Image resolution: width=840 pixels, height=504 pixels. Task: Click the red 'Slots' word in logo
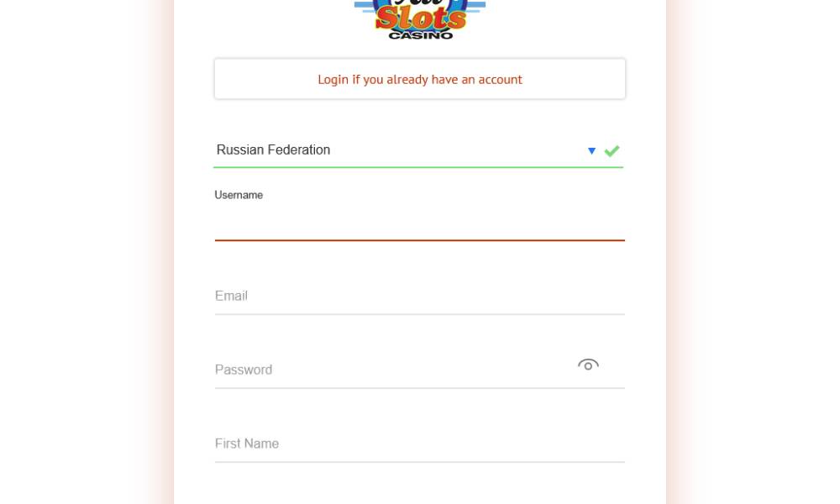point(421,18)
